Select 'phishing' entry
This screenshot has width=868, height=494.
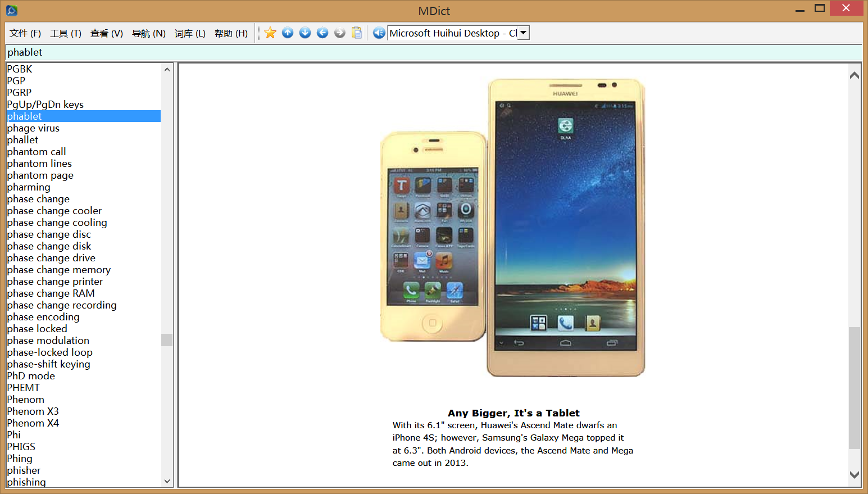26,482
